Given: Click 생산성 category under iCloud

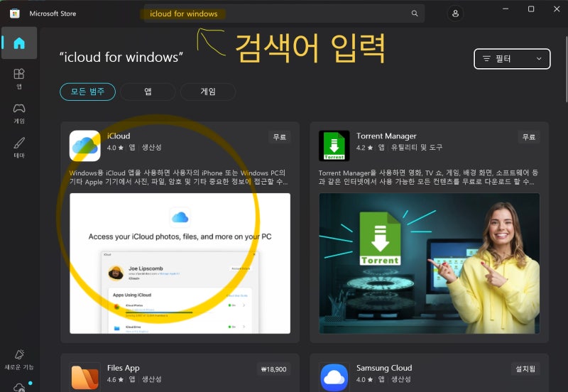Looking at the screenshot, I should (x=151, y=147).
